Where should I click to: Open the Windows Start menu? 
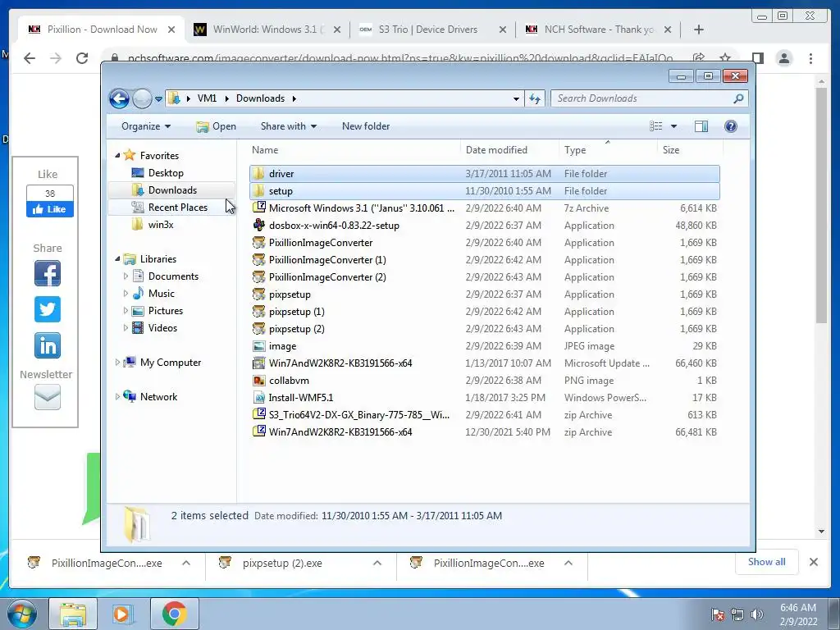21,614
